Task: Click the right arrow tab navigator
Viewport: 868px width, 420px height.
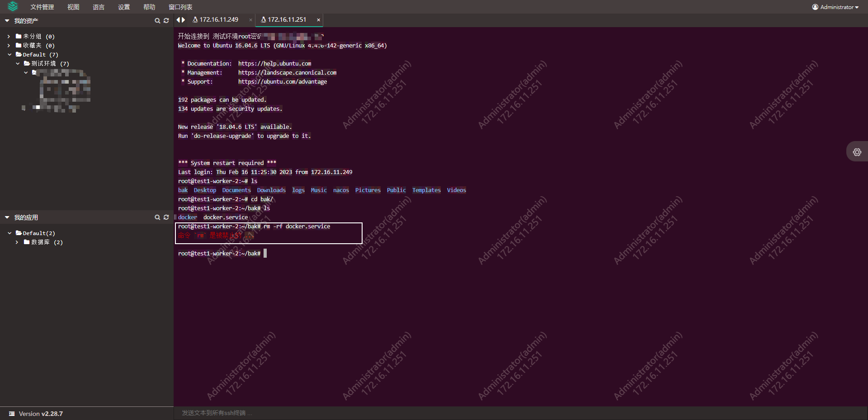Action: pos(182,19)
